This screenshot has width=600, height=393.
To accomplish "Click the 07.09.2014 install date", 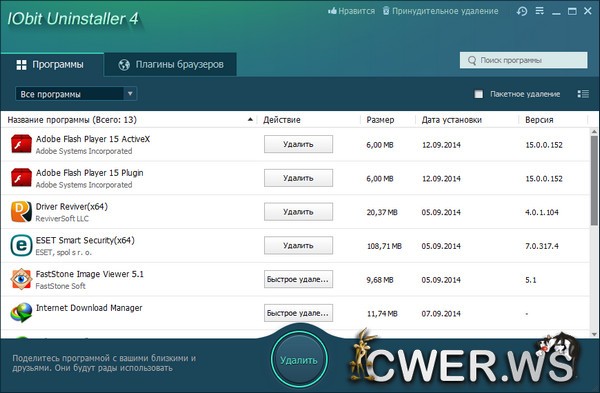I will pyautogui.click(x=441, y=313).
